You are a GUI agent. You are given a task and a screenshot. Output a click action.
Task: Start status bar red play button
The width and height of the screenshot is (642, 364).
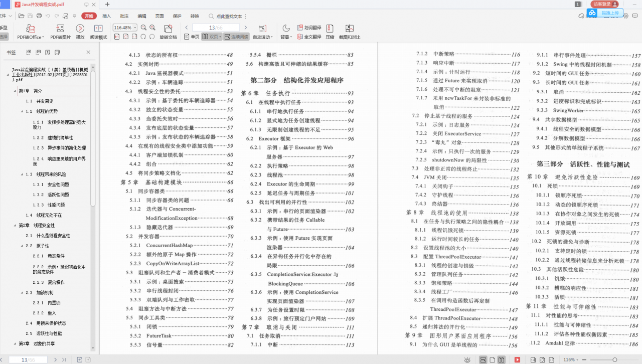click(x=517, y=359)
